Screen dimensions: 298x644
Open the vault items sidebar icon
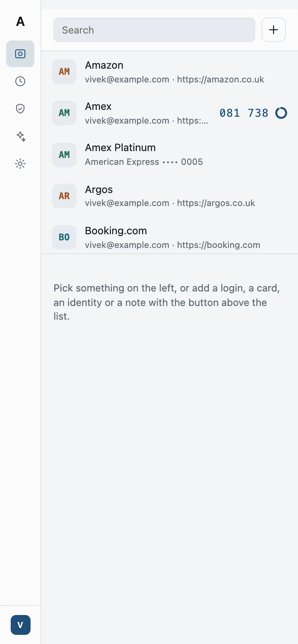20,54
